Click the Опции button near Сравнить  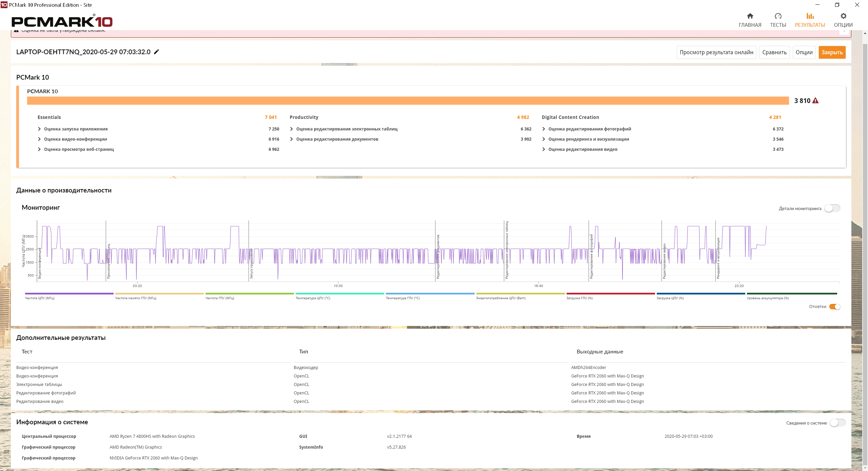[x=804, y=52]
